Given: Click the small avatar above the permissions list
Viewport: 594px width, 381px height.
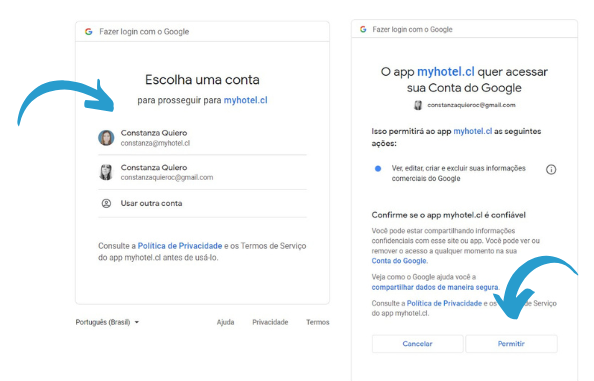Looking at the screenshot, I should tap(418, 105).
